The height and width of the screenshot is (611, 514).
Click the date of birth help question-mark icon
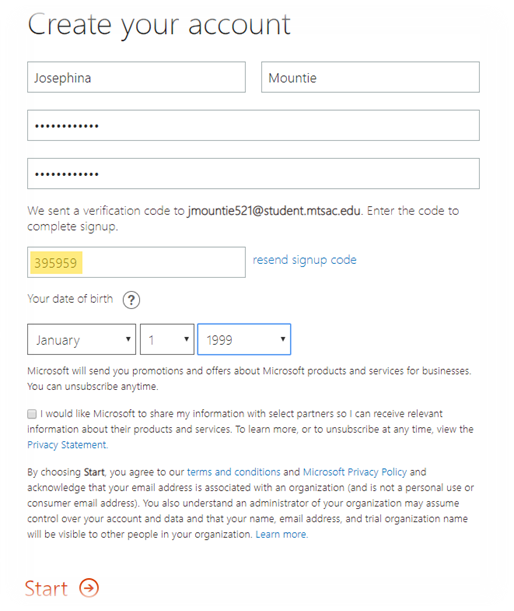[x=131, y=300]
